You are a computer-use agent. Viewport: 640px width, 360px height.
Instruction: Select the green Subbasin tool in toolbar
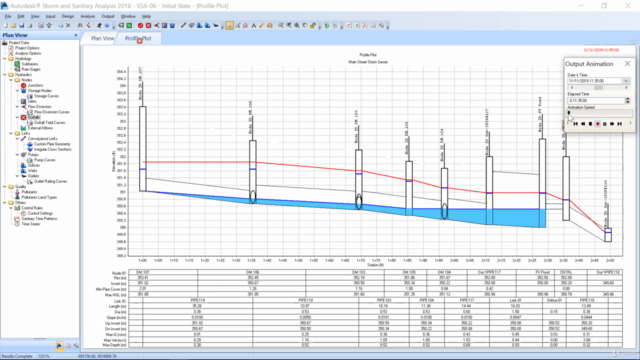point(129,26)
